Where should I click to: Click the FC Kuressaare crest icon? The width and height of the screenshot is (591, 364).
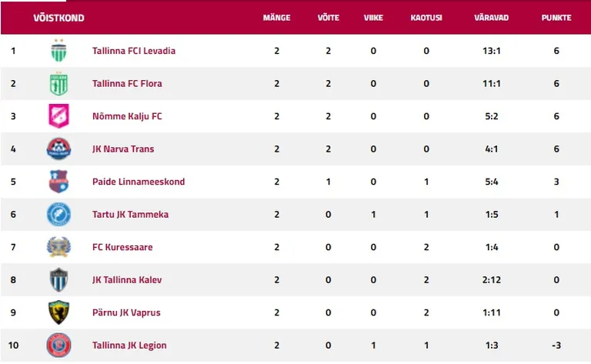pos(58,247)
